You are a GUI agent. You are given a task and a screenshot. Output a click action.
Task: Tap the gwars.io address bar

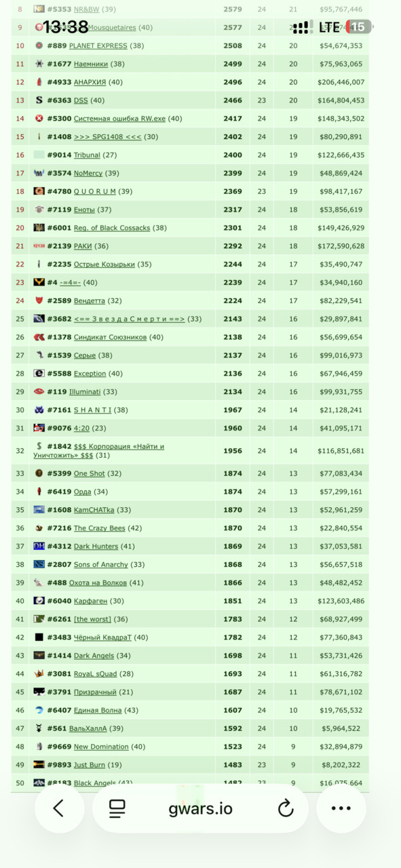[x=200, y=808]
